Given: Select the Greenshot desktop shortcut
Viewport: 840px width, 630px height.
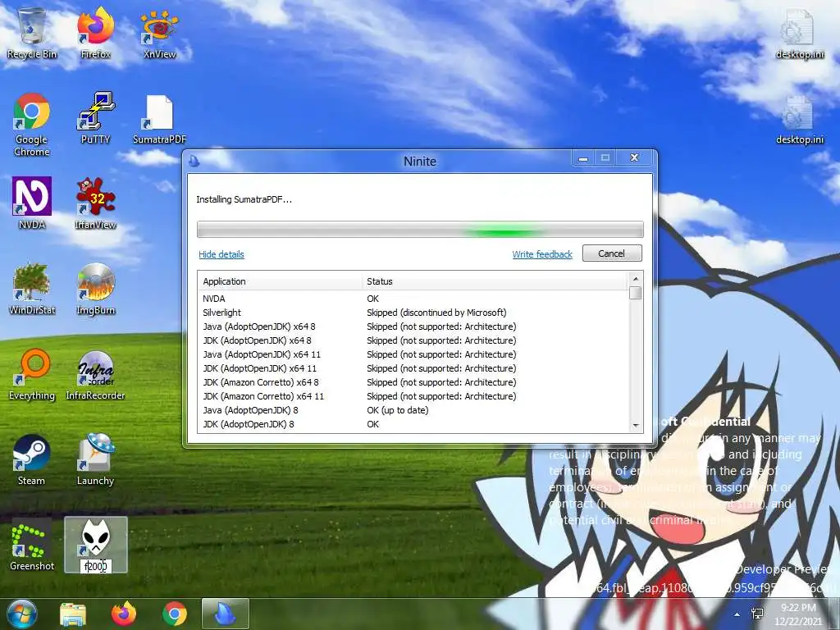Looking at the screenshot, I should pos(32,545).
